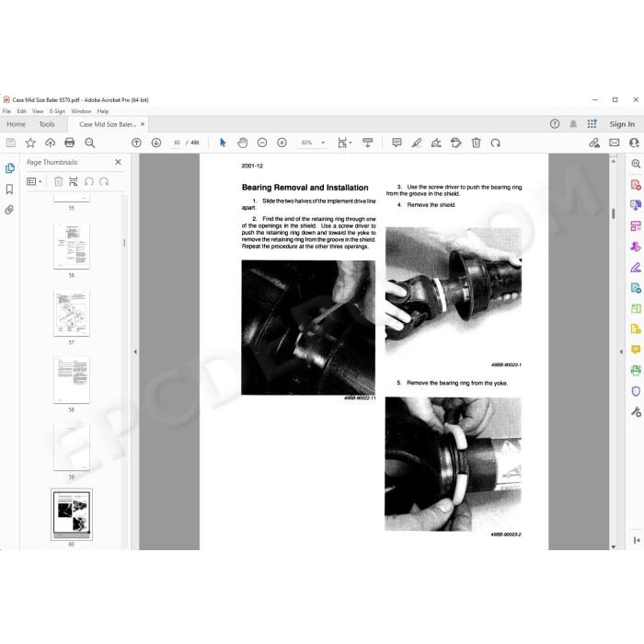This screenshot has width=644, height=644.
Task: Click scrollbar down arrow in document
Action: (x=614, y=546)
